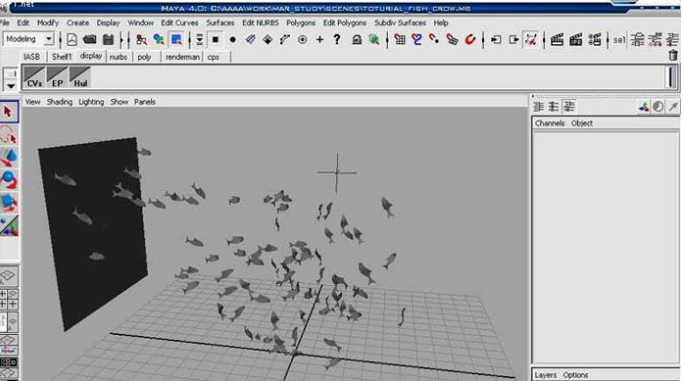Viewport: 684px width, 381px height.
Task: Click the Render current frame clapper
Action: [x=557, y=40]
